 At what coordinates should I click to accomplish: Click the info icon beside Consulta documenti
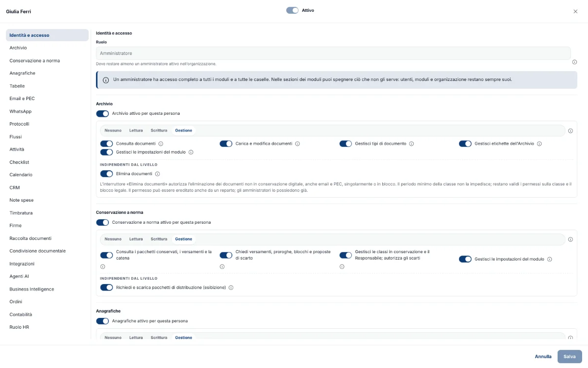tap(161, 144)
